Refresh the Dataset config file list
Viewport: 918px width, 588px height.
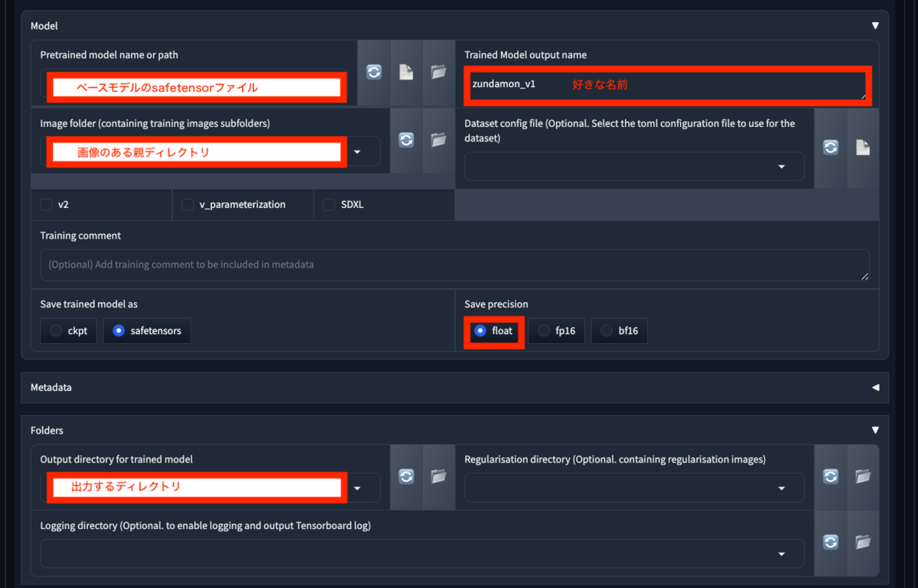point(831,148)
